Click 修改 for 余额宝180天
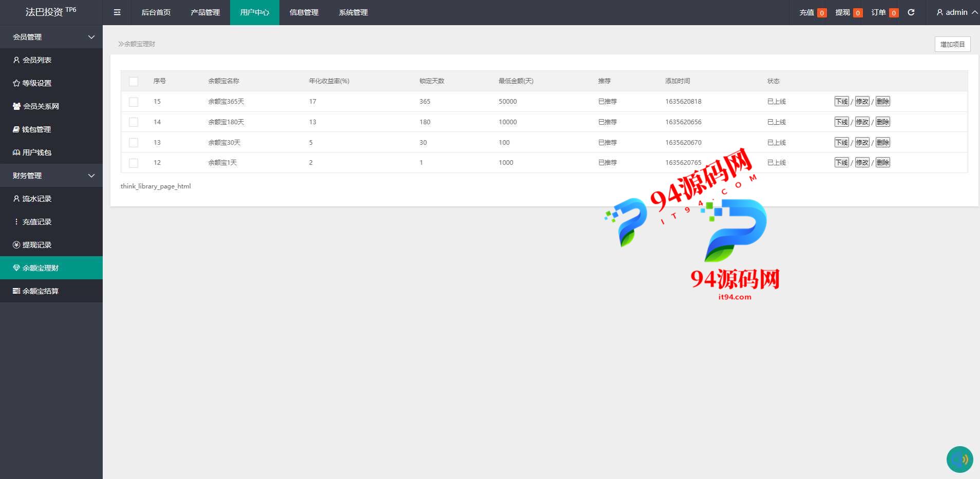This screenshot has height=479, width=980. pos(862,122)
